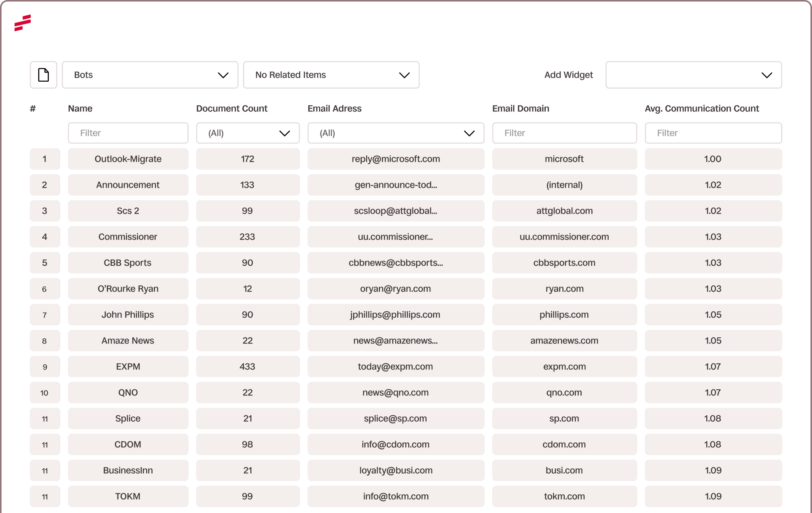Click the Email Domain column header
This screenshot has width=812, height=513.
click(x=520, y=108)
